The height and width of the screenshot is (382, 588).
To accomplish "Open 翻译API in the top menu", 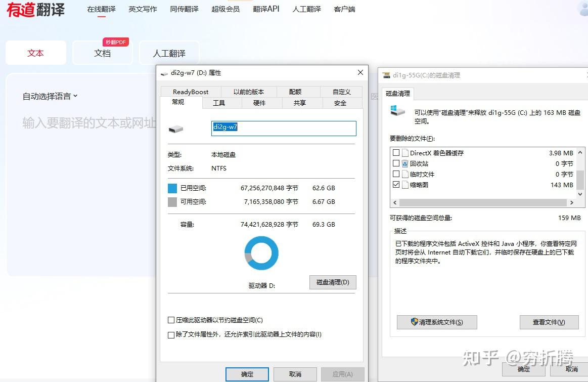I will coord(266,9).
